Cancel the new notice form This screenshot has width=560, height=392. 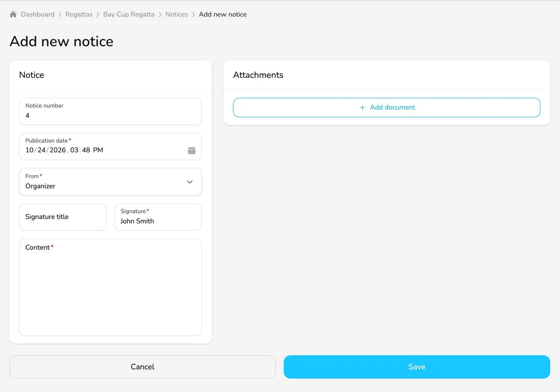point(142,367)
